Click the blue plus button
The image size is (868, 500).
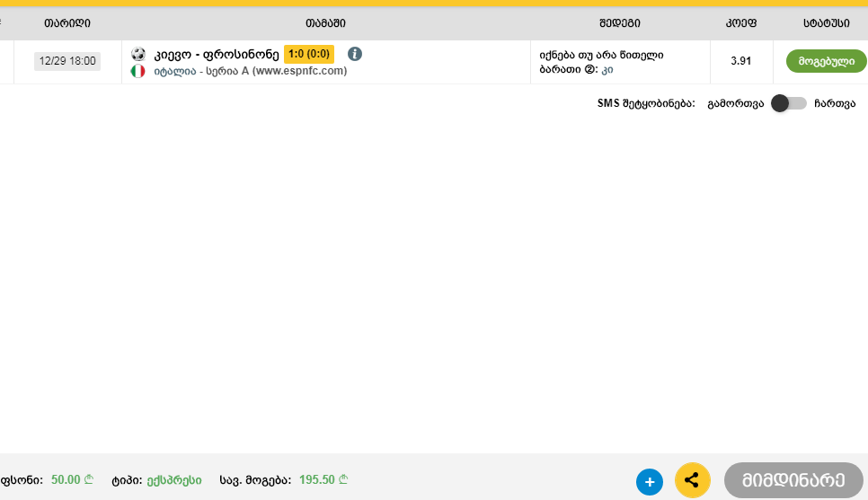pyautogui.click(x=650, y=482)
